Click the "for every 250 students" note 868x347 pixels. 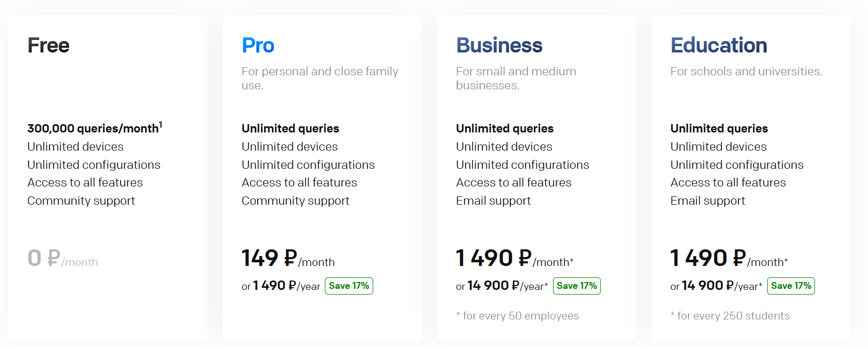[x=730, y=316]
